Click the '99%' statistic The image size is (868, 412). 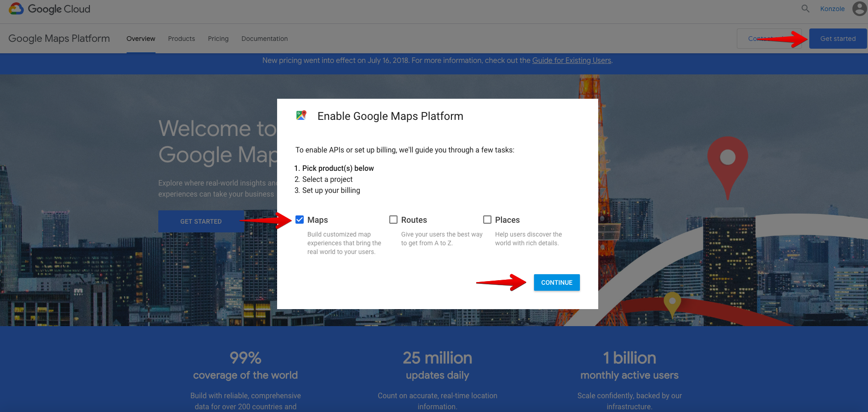click(x=245, y=358)
